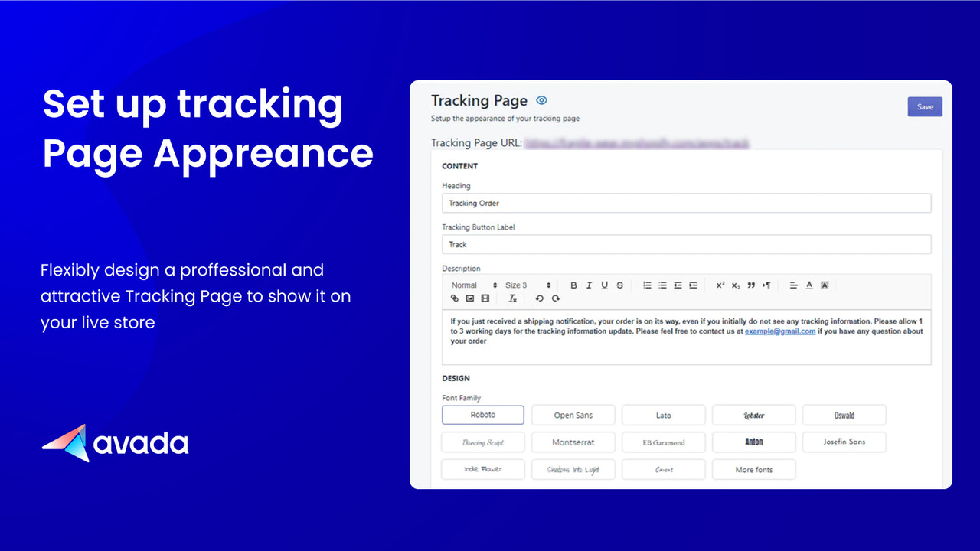The width and height of the screenshot is (980, 551).
Task: Apply strikethrough formatting in the editor
Action: (x=618, y=285)
